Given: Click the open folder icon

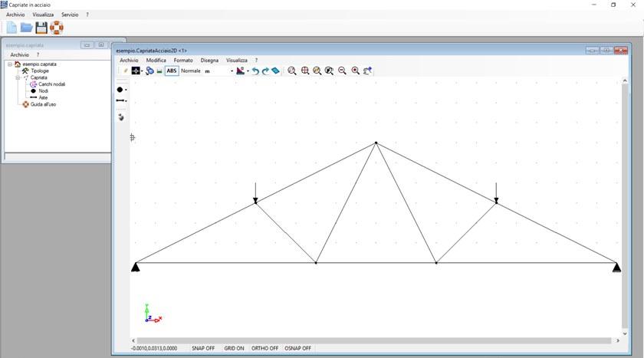Looking at the screenshot, I should point(26,28).
